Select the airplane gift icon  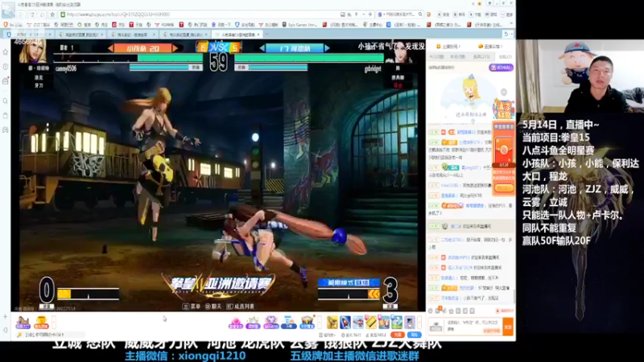[358, 323]
